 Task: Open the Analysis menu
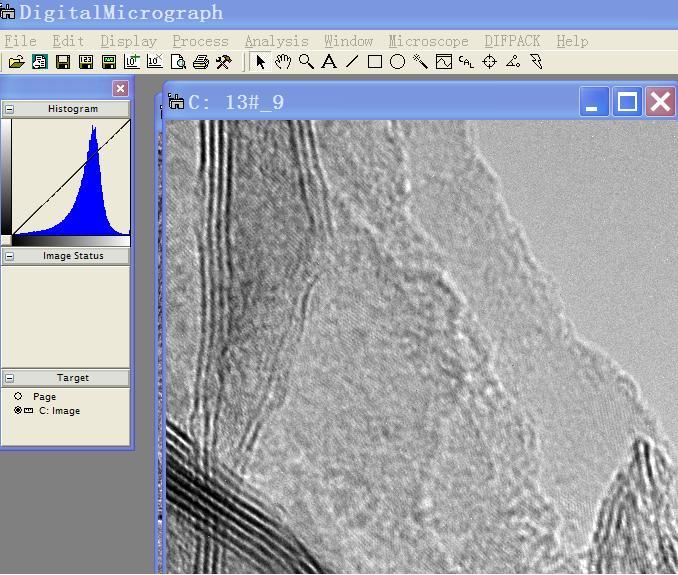(x=276, y=41)
